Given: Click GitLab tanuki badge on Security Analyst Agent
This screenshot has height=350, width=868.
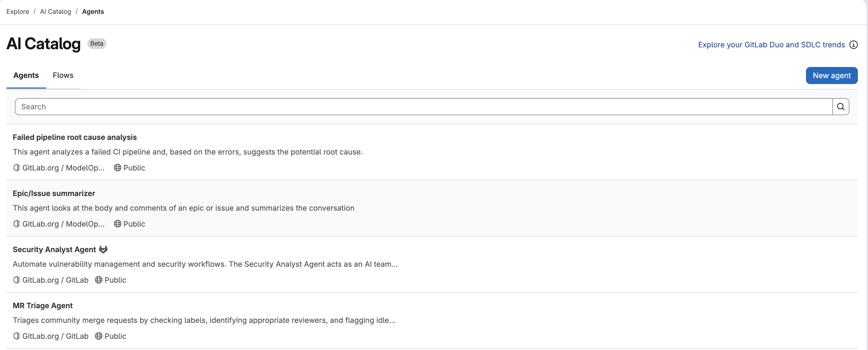Looking at the screenshot, I should coord(103,249).
